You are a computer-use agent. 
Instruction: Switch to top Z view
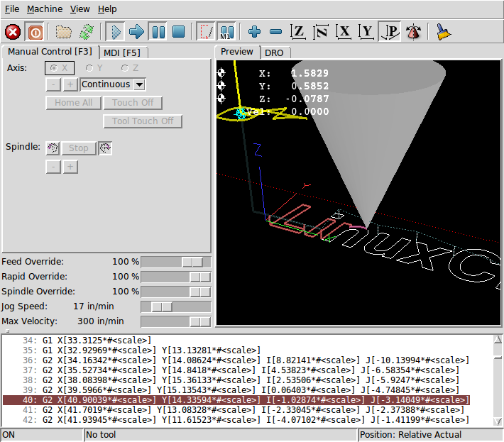point(298,32)
